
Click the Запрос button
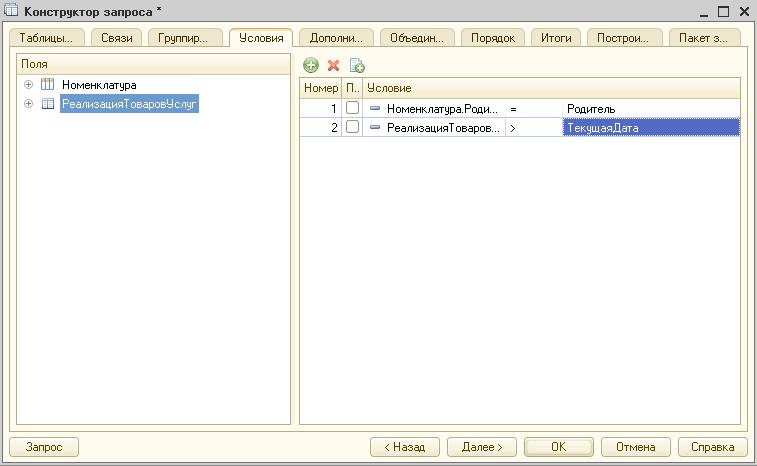[x=44, y=447]
